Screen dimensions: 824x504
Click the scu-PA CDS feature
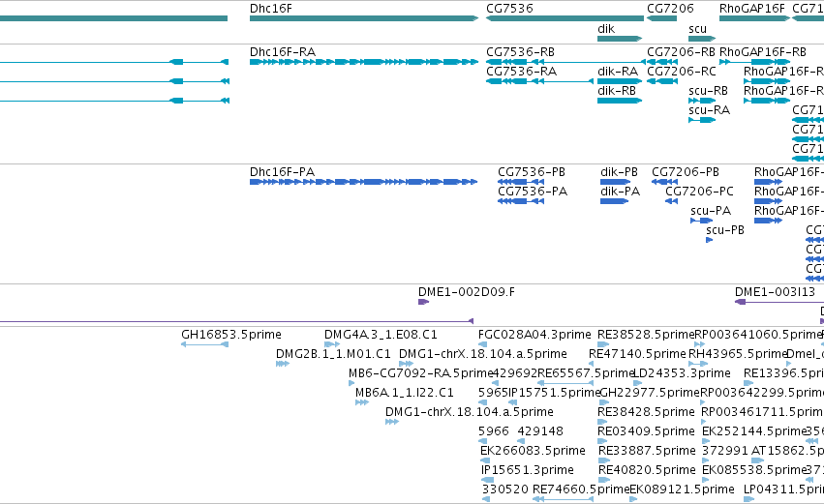pos(702,221)
